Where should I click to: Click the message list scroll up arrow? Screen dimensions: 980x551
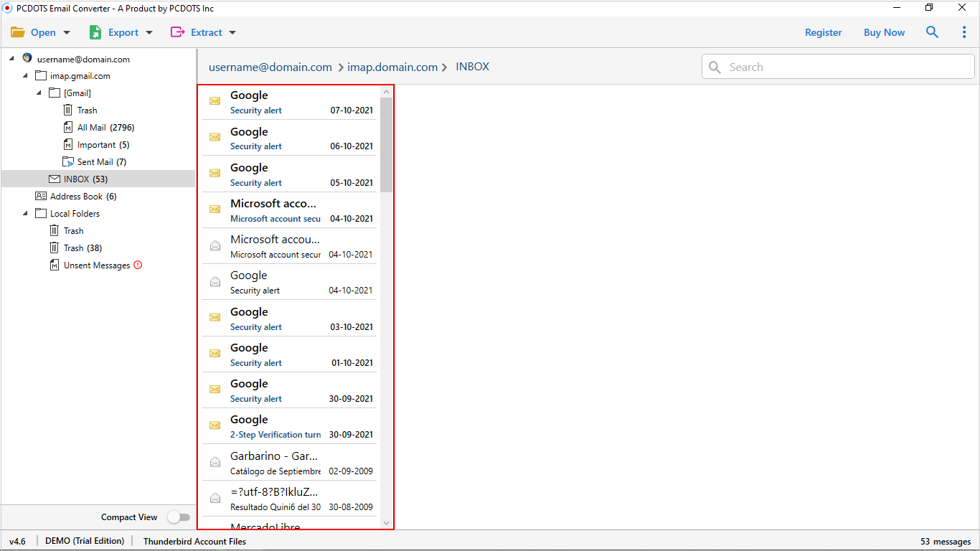[x=387, y=92]
